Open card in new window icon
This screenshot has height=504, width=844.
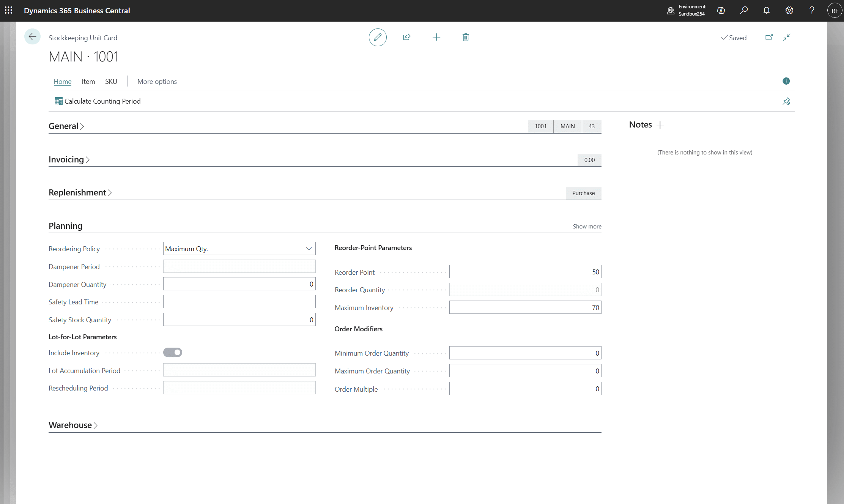coord(769,37)
